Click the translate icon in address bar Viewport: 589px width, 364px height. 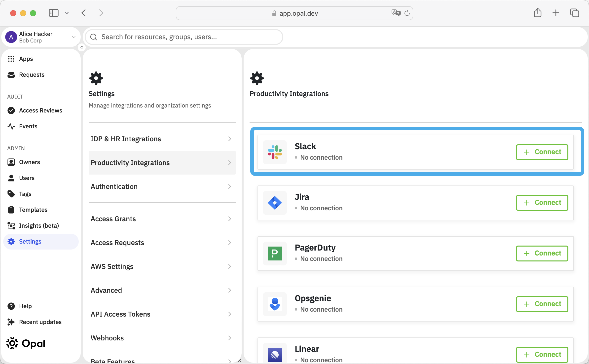(396, 13)
